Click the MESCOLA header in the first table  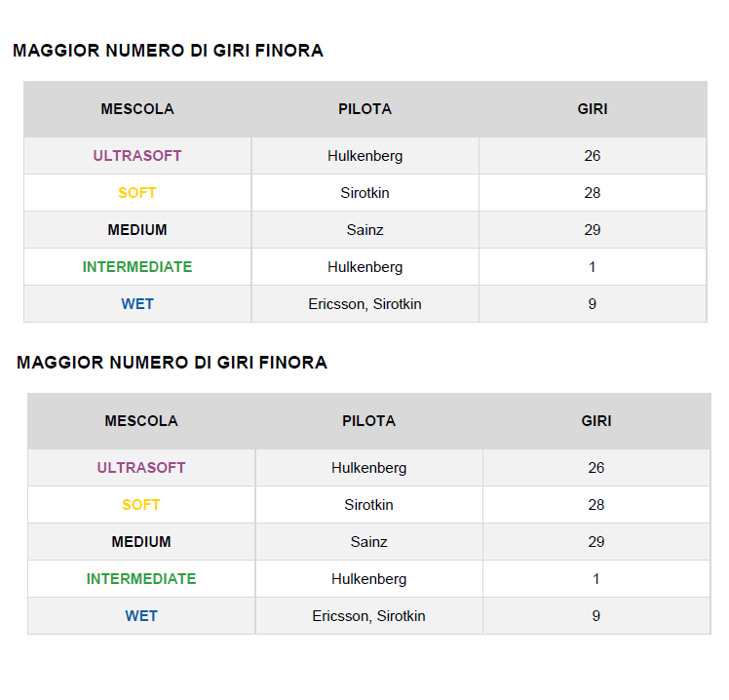pyautogui.click(x=137, y=109)
